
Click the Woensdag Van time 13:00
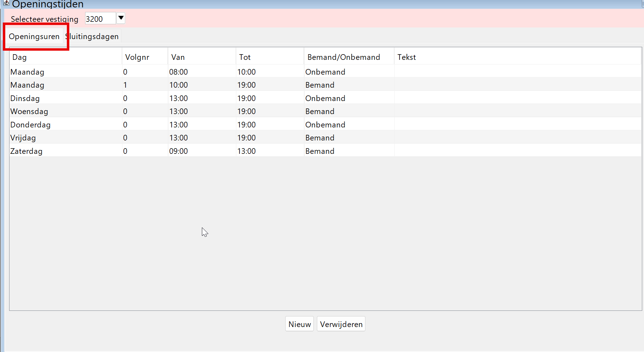click(x=179, y=112)
